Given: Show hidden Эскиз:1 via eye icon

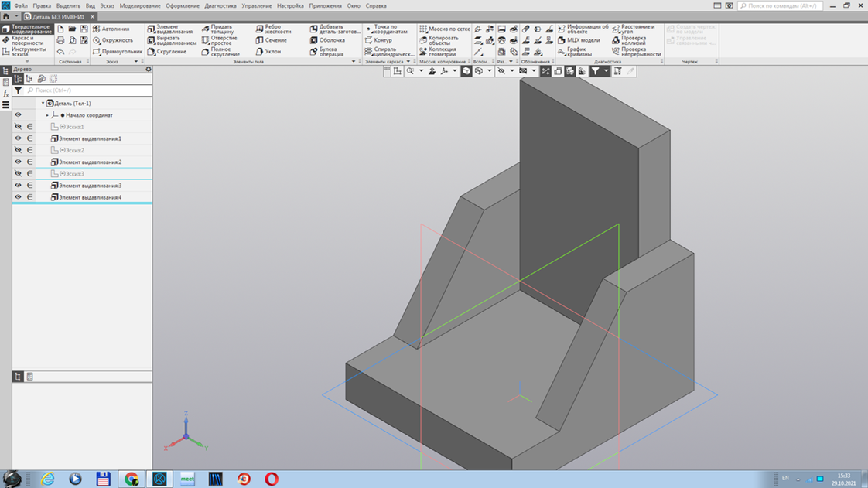Looking at the screenshot, I should tap(18, 127).
